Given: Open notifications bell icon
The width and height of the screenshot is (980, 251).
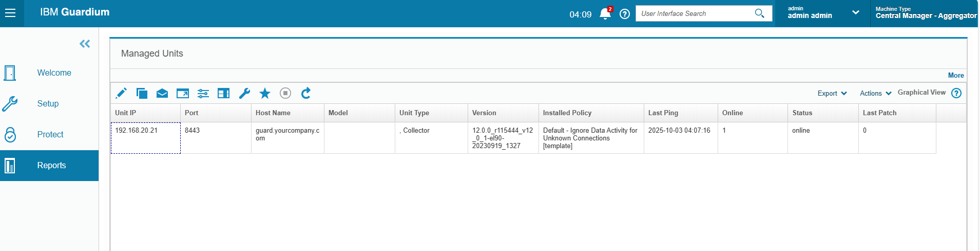Looking at the screenshot, I should tap(605, 14).
